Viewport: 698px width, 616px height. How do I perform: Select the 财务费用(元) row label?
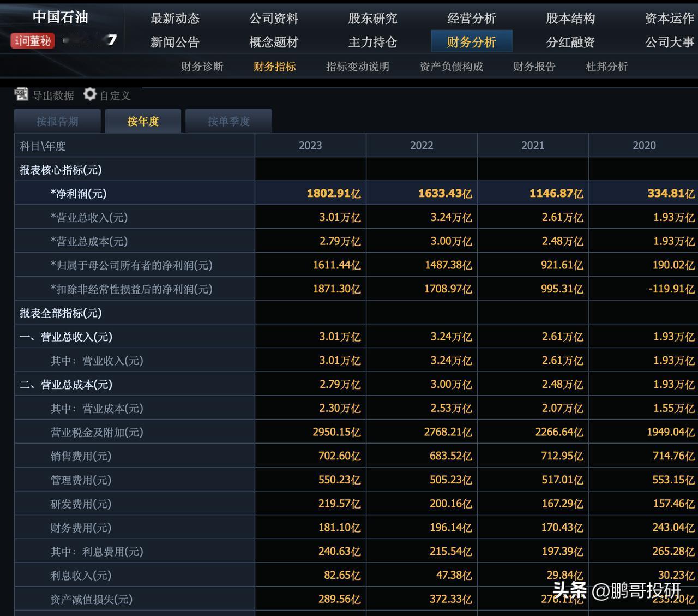81,528
